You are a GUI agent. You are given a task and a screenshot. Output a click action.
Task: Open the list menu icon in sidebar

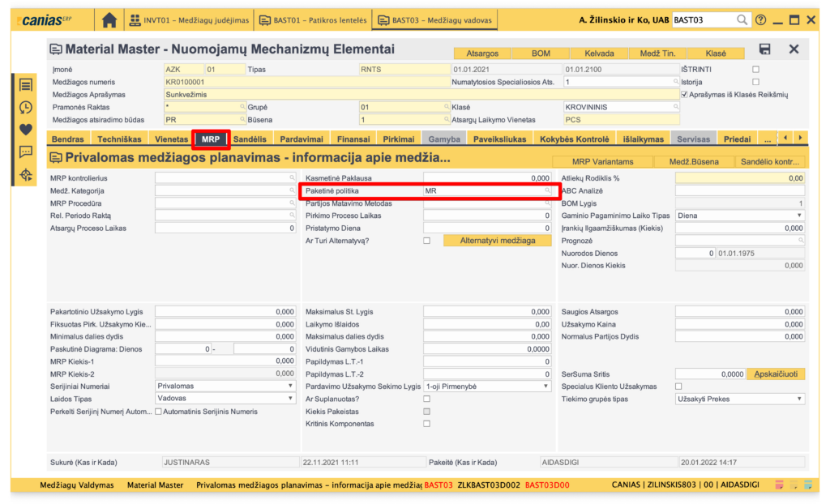26,85
